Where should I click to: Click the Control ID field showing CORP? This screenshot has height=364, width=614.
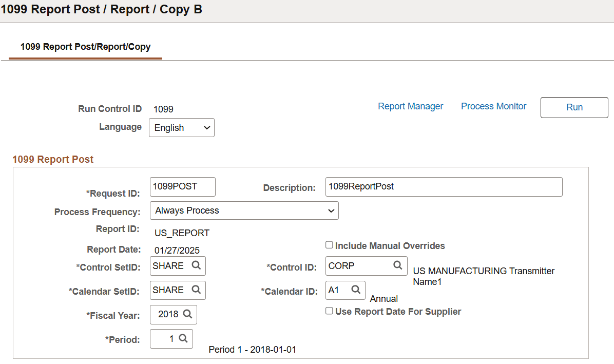[x=359, y=265]
